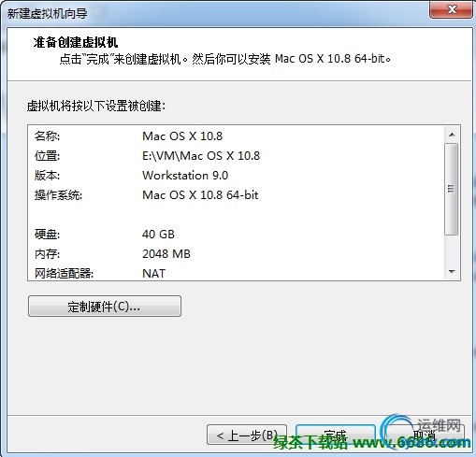Select the 操作系统: label
This screenshot has width=476, height=457.
coord(58,195)
